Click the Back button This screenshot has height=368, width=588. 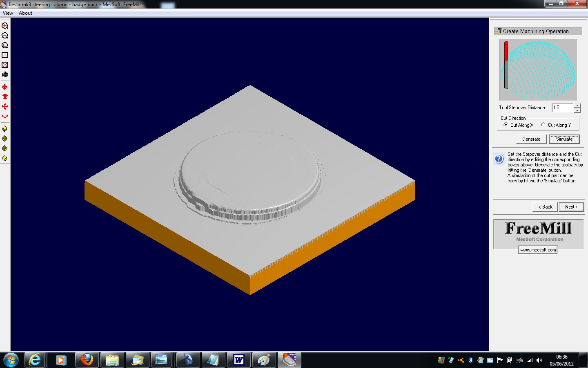click(545, 207)
